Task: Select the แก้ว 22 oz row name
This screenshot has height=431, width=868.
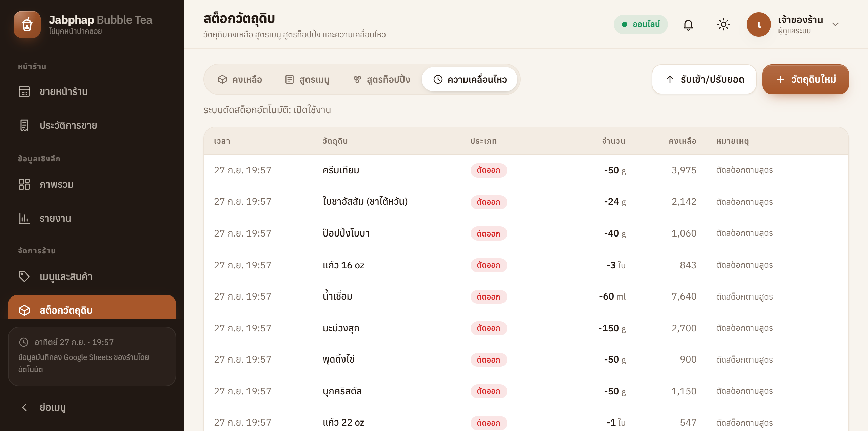Action: tap(343, 422)
